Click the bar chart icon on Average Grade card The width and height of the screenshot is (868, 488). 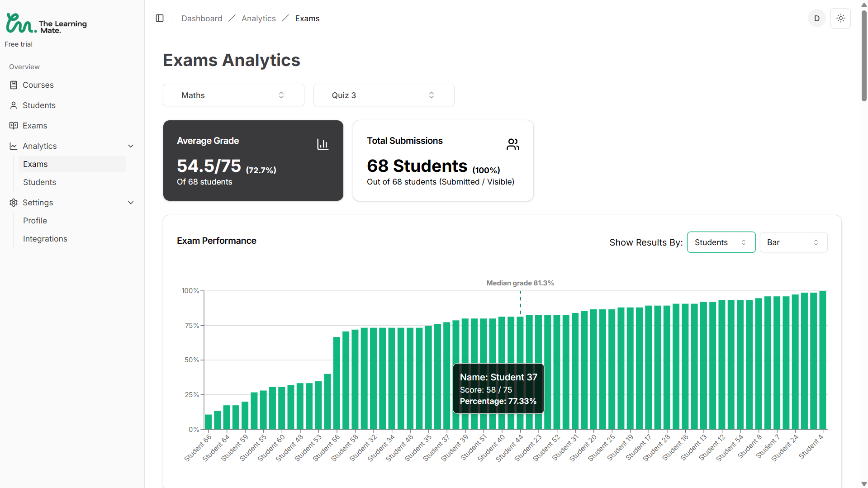pyautogui.click(x=323, y=144)
